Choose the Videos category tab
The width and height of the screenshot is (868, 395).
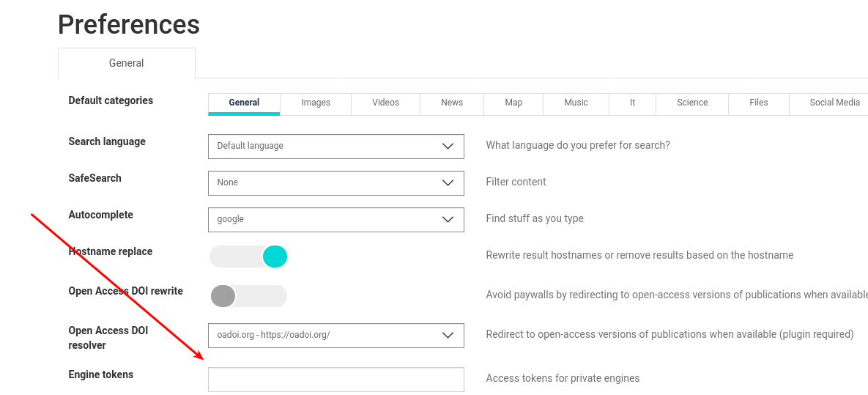385,103
